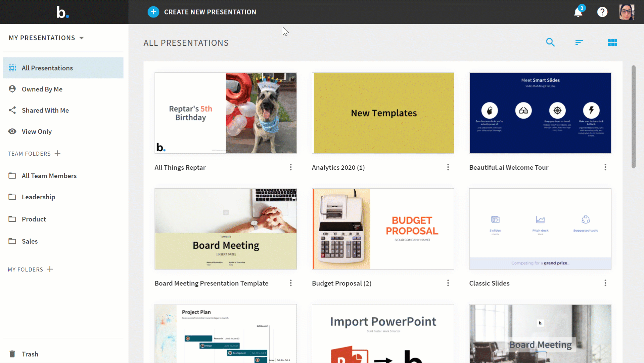Open the Import PowerPoint thumbnail

(x=383, y=333)
